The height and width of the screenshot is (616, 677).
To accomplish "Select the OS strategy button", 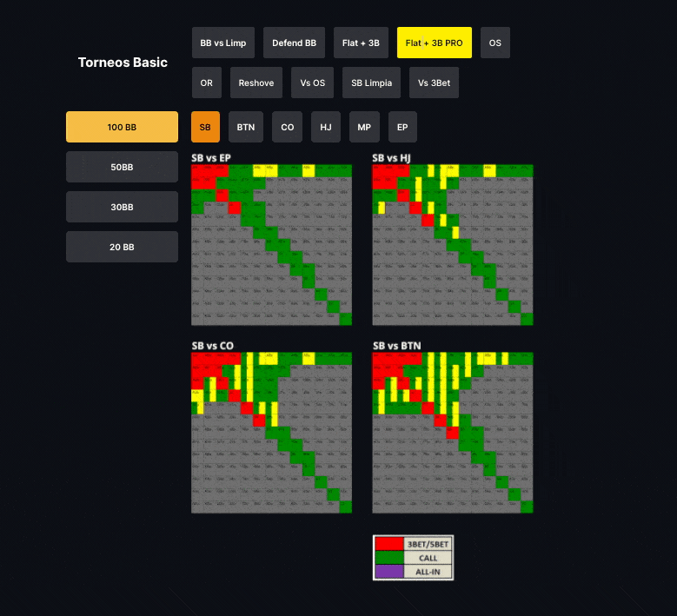I will click(x=494, y=43).
